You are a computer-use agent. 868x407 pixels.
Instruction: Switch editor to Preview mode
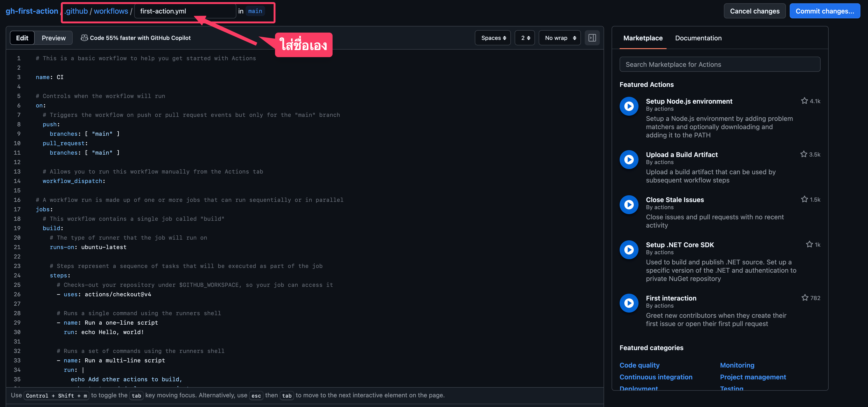coord(54,38)
